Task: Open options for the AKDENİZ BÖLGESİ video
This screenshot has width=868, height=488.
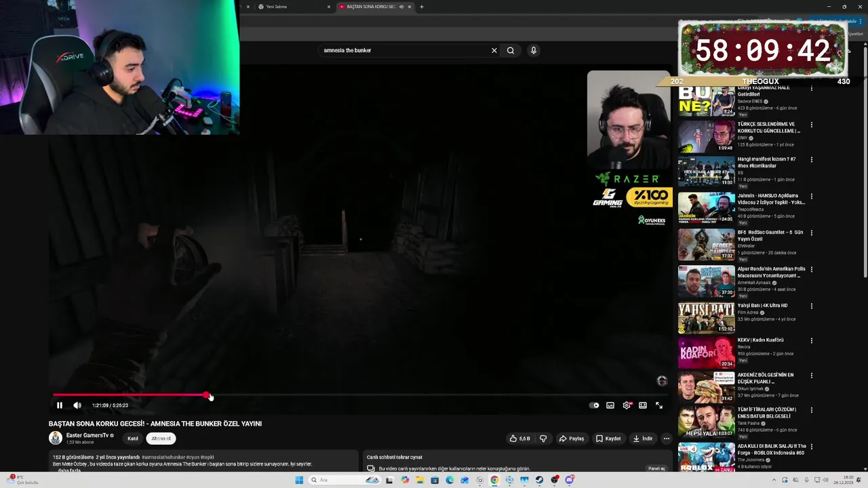Action: tap(811, 375)
